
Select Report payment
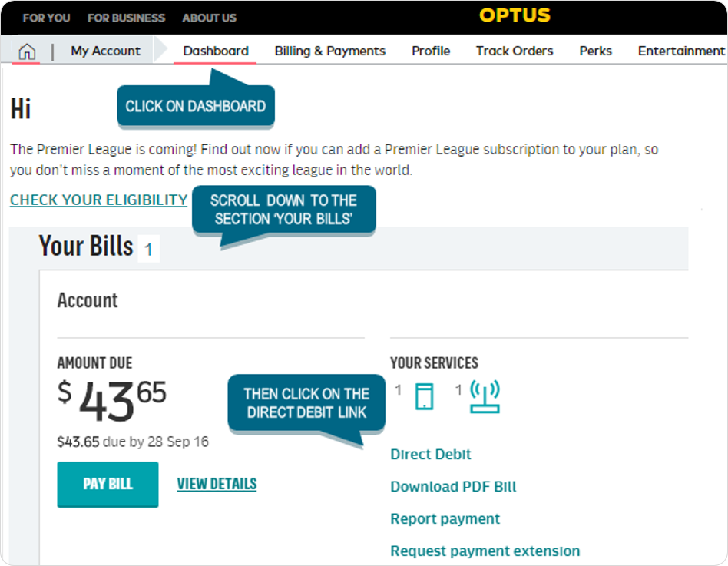tap(445, 518)
